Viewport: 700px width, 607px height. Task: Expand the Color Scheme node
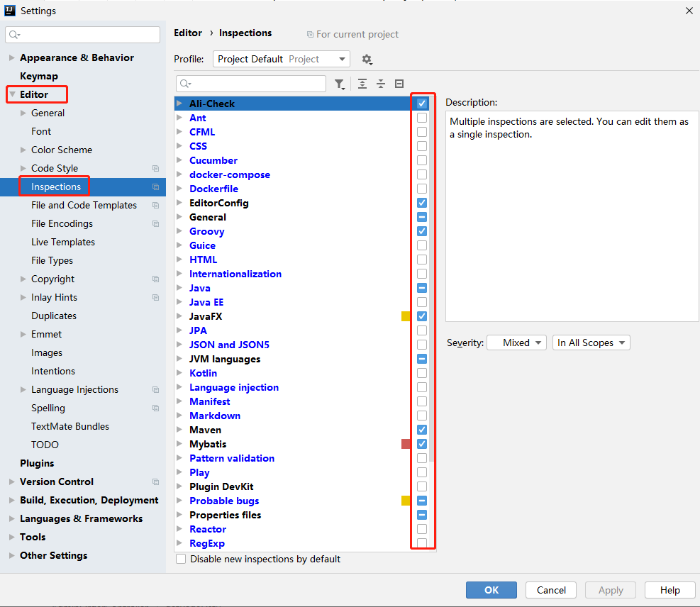[x=23, y=150]
